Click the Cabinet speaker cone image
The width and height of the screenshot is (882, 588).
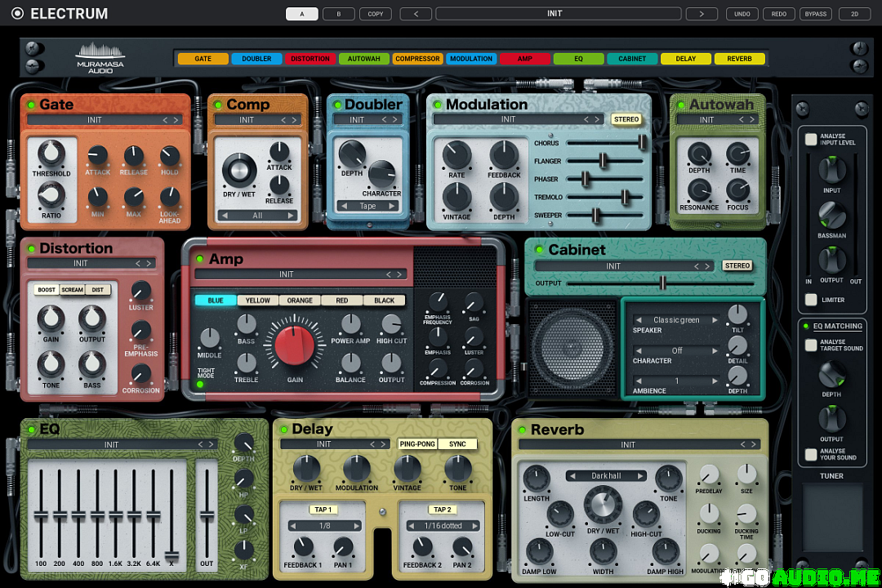572,348
